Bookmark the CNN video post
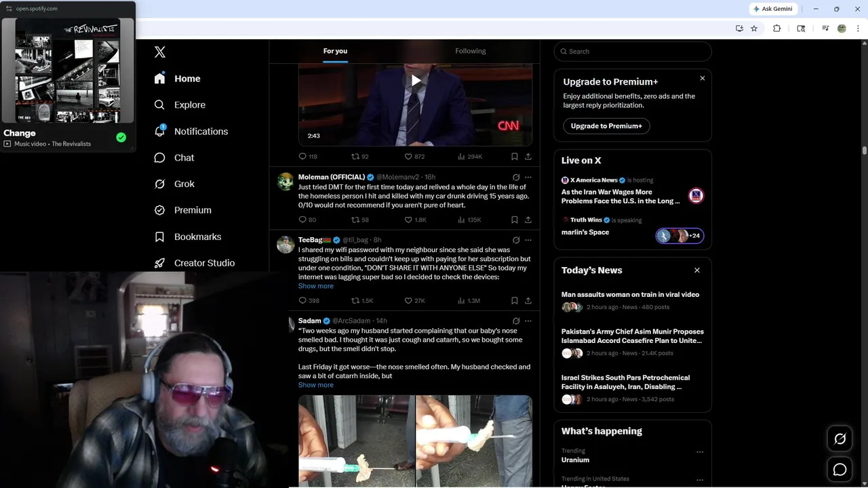This screenshot has width=868, height=488. tap(515, 157)
